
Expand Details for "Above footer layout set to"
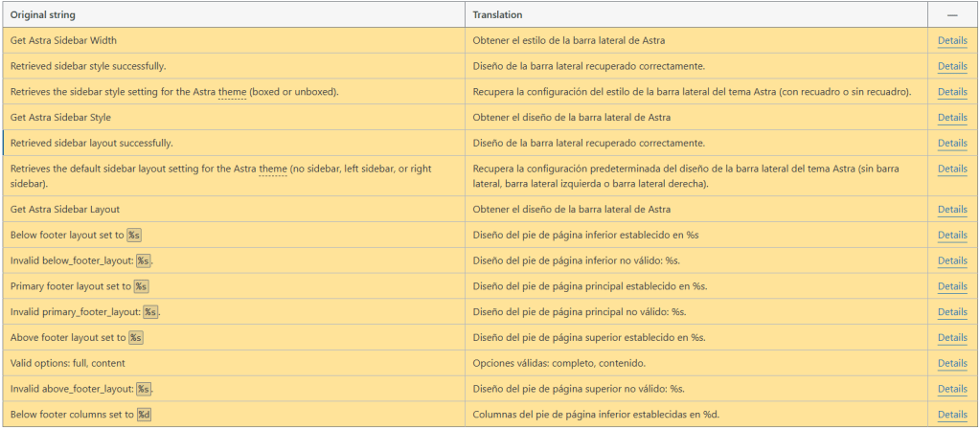[x=951, y=338]
